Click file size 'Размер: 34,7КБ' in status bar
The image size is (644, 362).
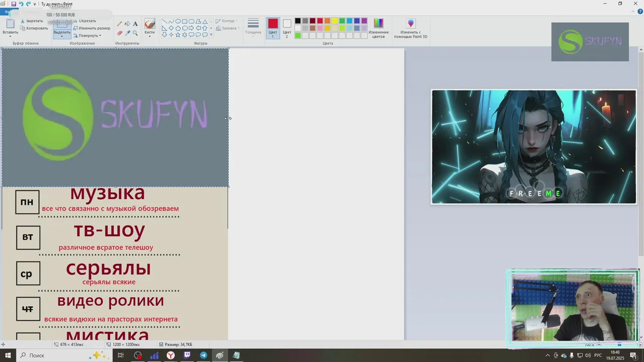pyautogui.click(x=176, y=344)
